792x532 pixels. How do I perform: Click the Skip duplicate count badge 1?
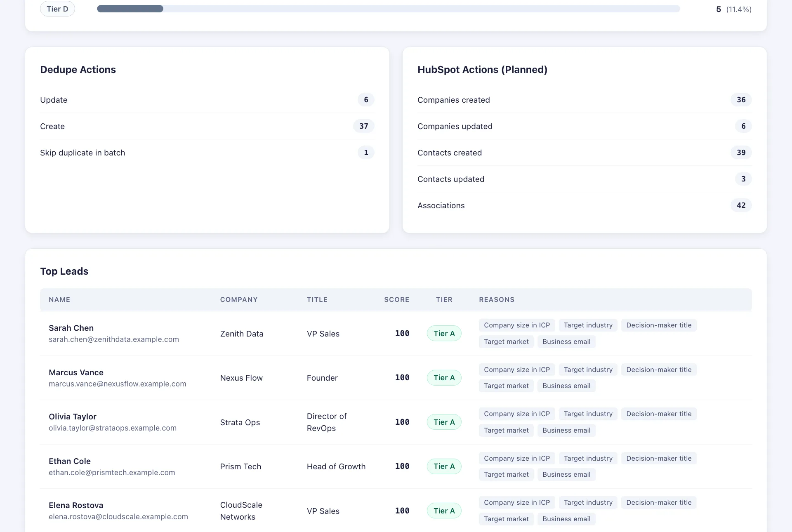[x=366, y=153]
